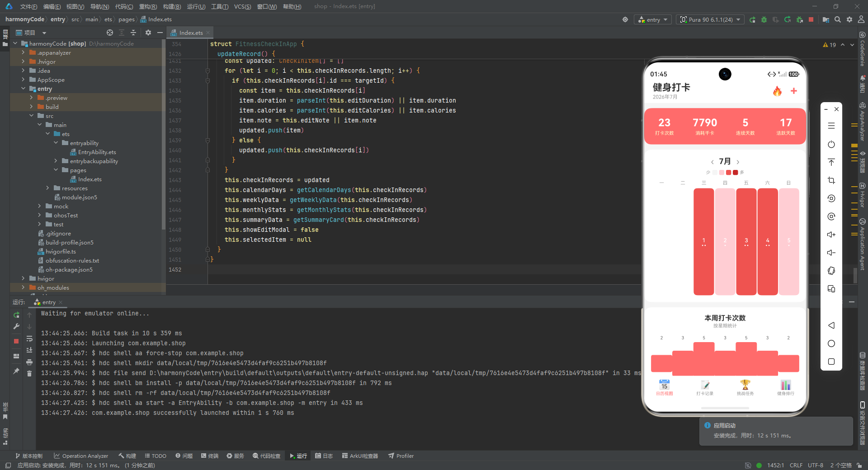
Task: Open the entry run configuration dropdown
Action: [653, 20]
